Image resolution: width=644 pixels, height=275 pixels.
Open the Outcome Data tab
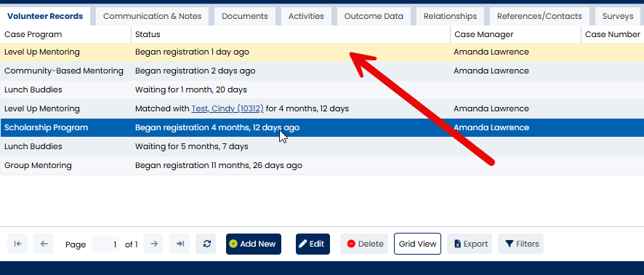click(x=374, y=17)
